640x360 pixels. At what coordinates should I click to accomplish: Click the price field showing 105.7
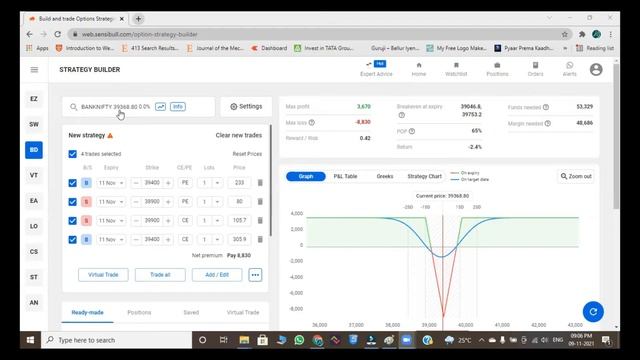(239, 220)
